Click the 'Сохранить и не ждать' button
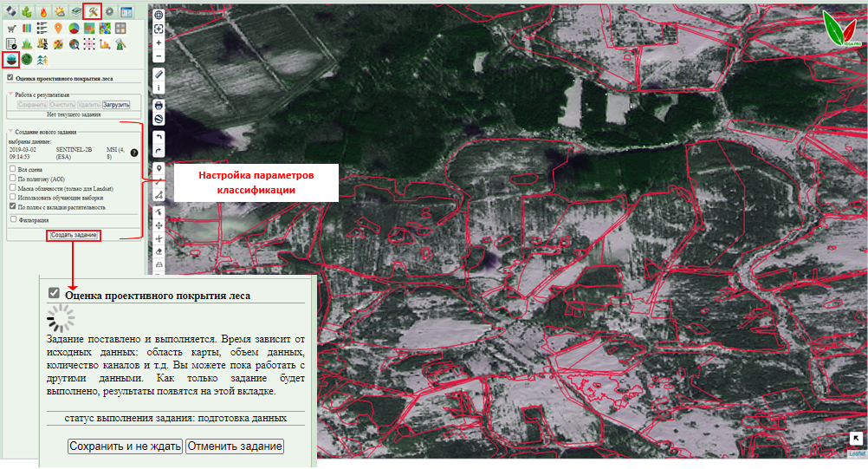The width and height of the screenshot is (868, 469). [125, 446]
